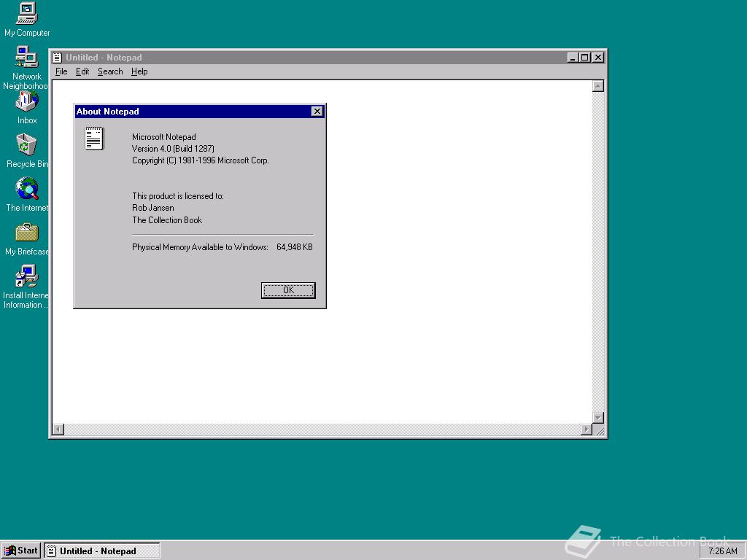This screenshot has width=747, height=560.
Task: Click Notepad horizontal scroll right arrow
Action: [587, 429]
